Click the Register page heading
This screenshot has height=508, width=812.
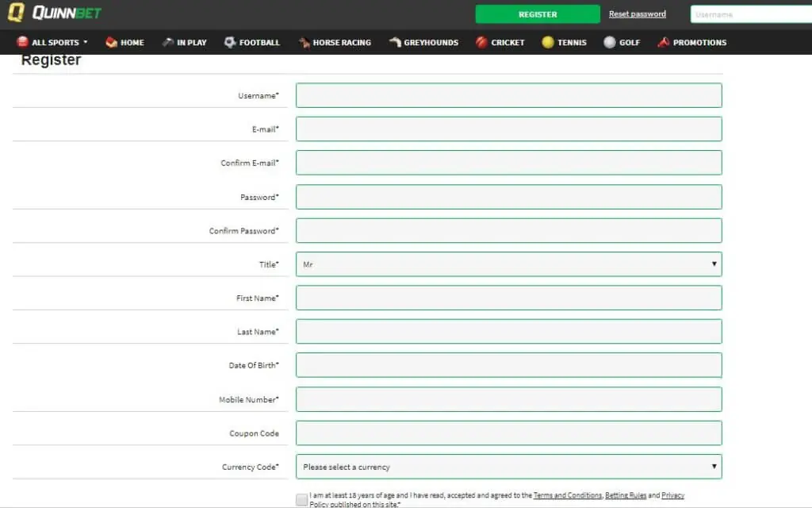[x=51, y=60]
